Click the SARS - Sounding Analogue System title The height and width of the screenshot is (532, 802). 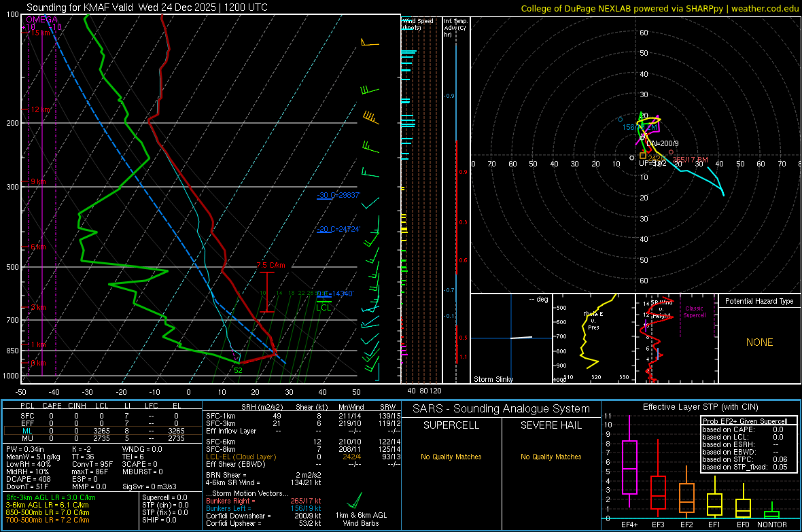(501, 409)
